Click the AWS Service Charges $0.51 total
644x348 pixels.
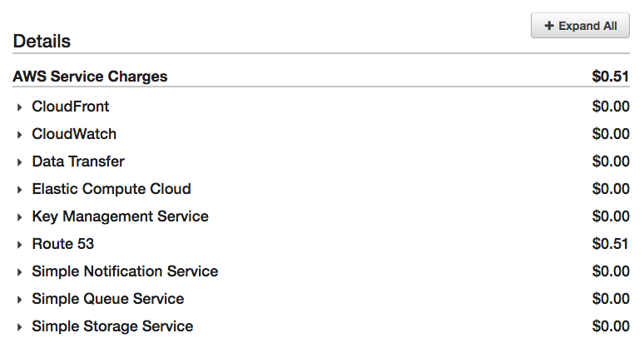point(611,77)
